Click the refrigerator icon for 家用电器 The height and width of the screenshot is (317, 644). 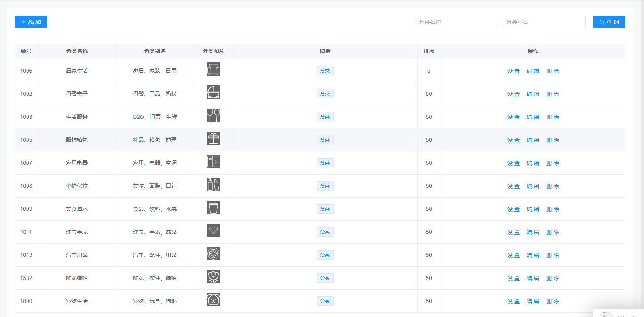213,162
